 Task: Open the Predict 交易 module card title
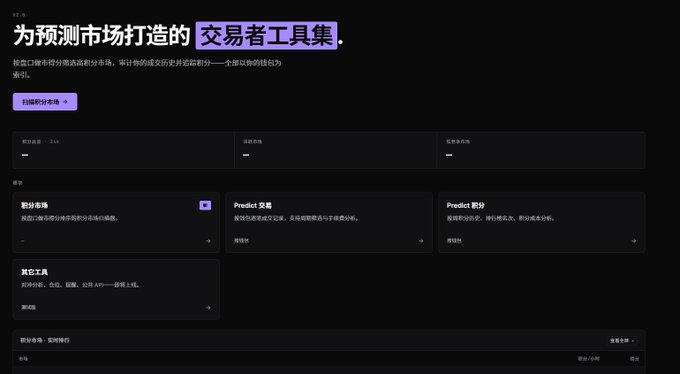[252, 205]
